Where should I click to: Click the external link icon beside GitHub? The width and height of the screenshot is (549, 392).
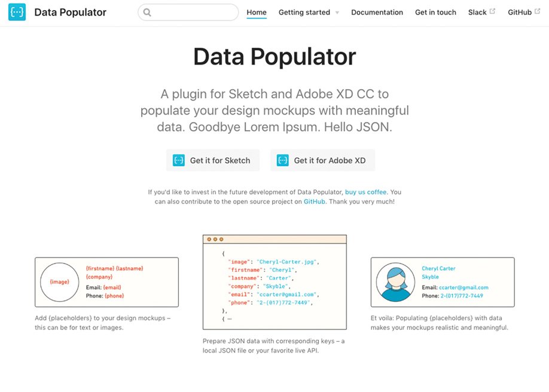pos(537,11)
